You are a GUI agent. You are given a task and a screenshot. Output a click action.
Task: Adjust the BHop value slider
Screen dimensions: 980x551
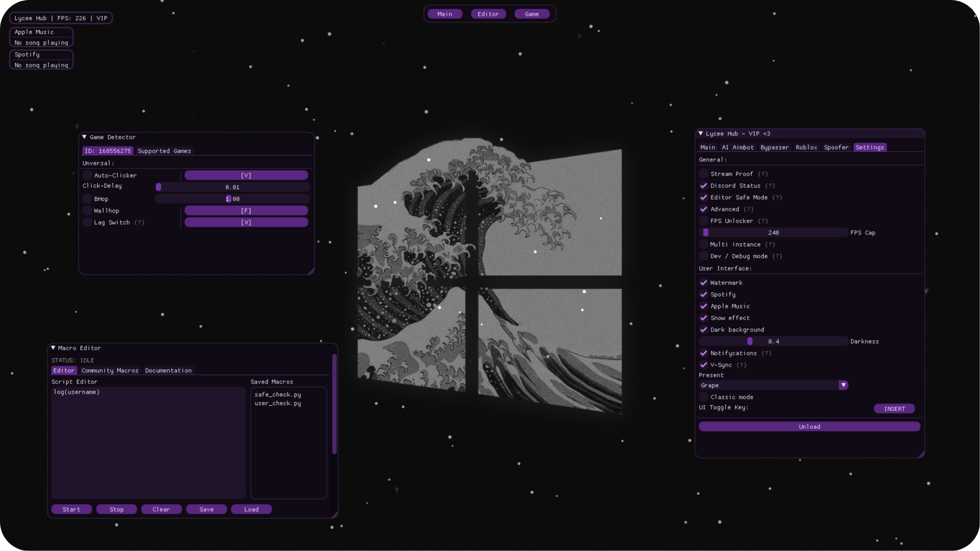click(x=232, y=199)
